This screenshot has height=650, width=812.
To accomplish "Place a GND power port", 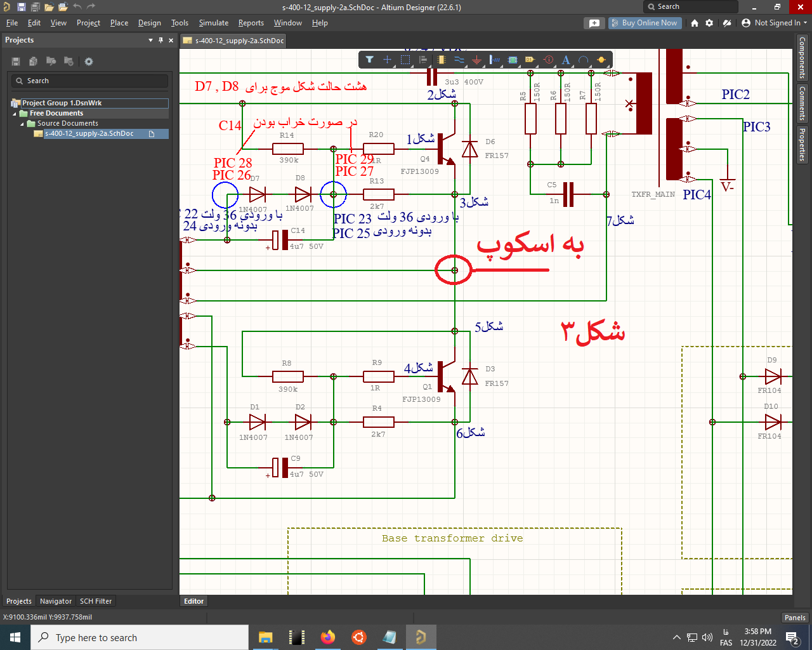I will 477,60.
